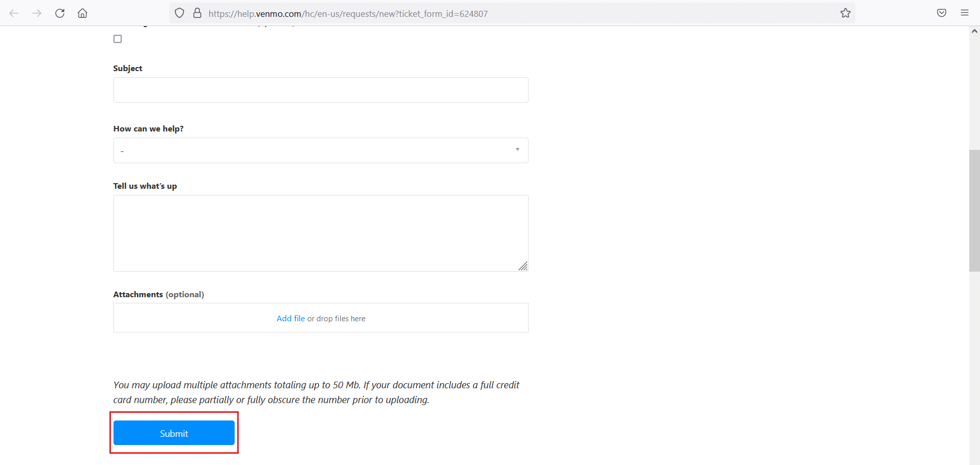This screenshot has width=980, height=465.
Task: Click the tracking protection shield icon
Action: 179,13
